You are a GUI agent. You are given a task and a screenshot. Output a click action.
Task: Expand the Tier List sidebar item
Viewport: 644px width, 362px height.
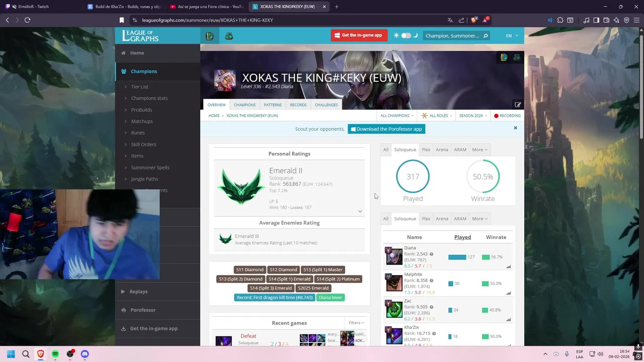tap(139, 87)
